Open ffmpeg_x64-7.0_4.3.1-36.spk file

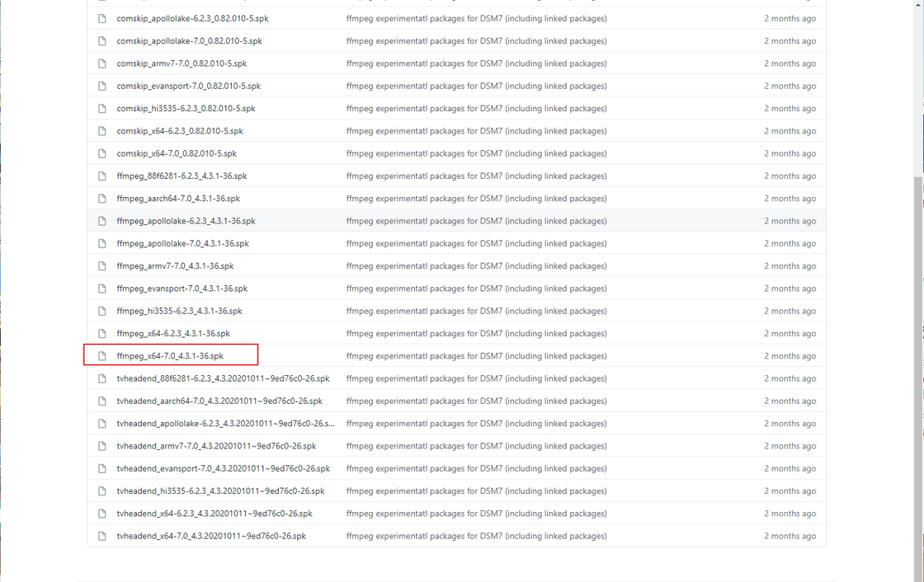pos(170,356)
